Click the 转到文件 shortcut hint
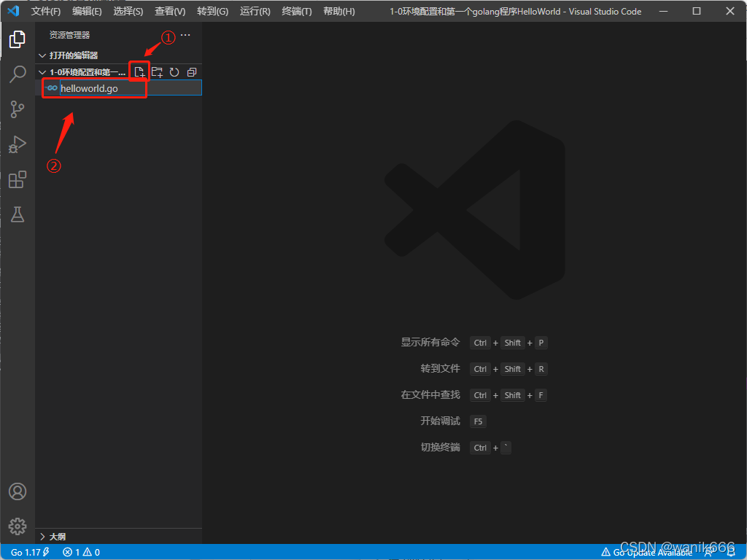747x560 pixels. pos(484,368)
